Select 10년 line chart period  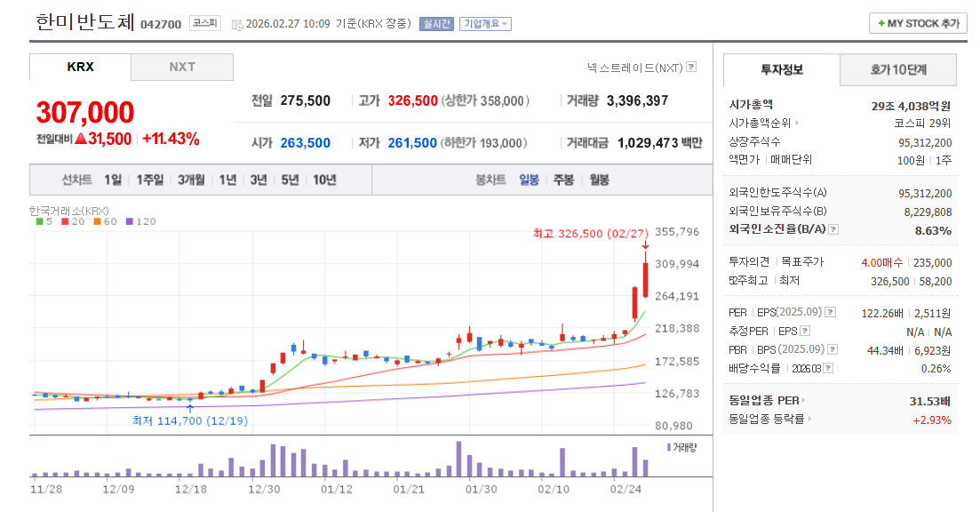pyautogui.click(x=325, y=180)
